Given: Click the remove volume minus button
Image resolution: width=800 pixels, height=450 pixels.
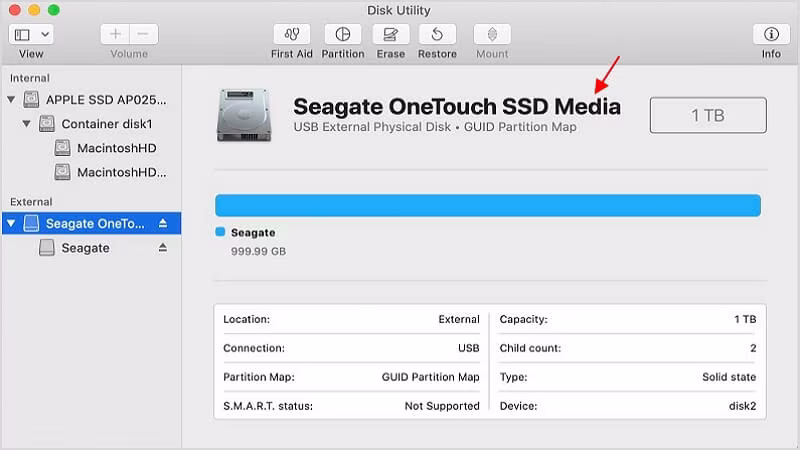Looking at the screenshot, I should click(143, 34).
